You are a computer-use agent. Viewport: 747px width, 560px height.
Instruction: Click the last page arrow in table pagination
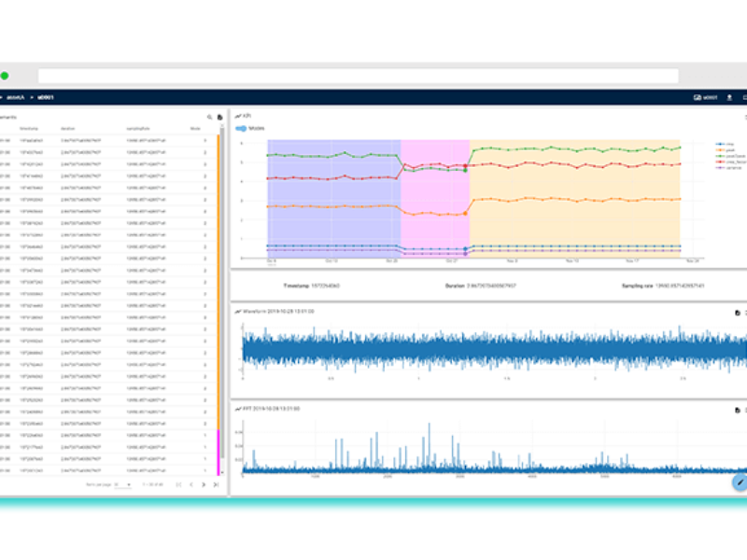(216, 484)
